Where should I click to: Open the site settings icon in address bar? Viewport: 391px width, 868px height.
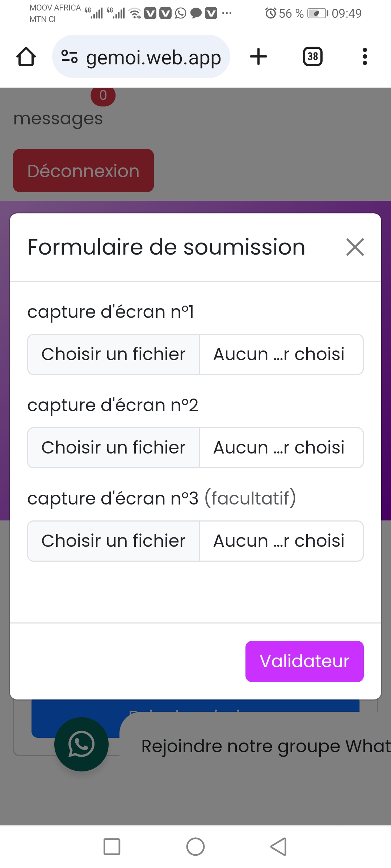(x=69, y=57)
